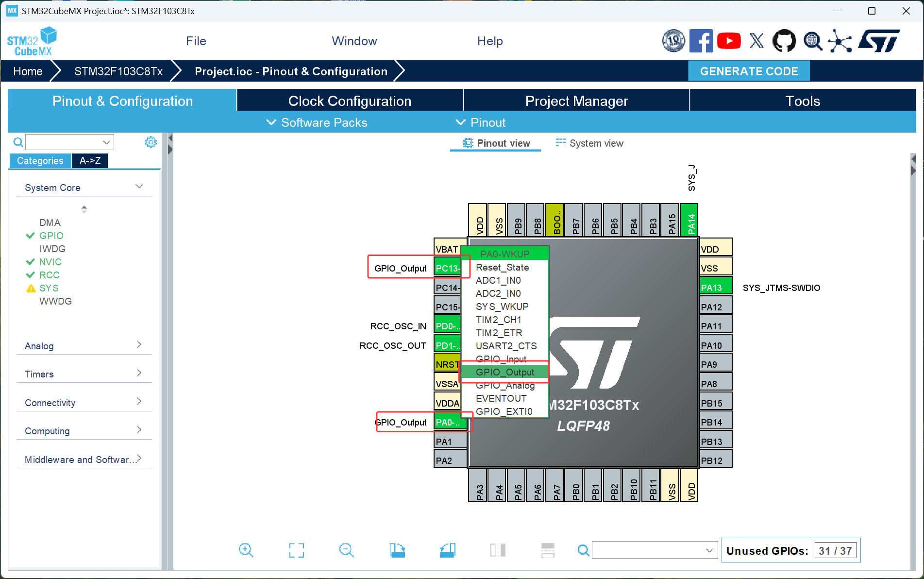Click the zoom in magnifier icon
The height and width of the screenshot is (579, 924).
click(246, 550)
